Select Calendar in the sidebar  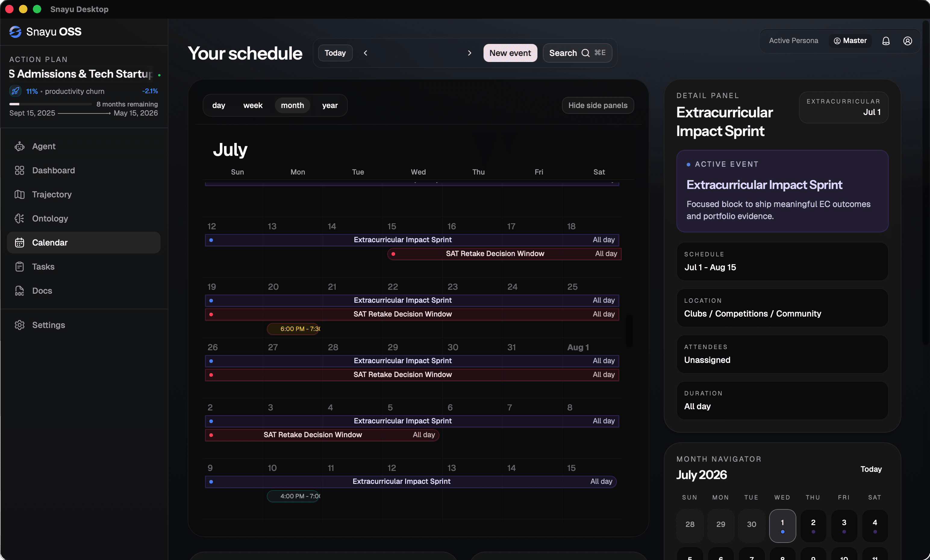coord(84,243)
